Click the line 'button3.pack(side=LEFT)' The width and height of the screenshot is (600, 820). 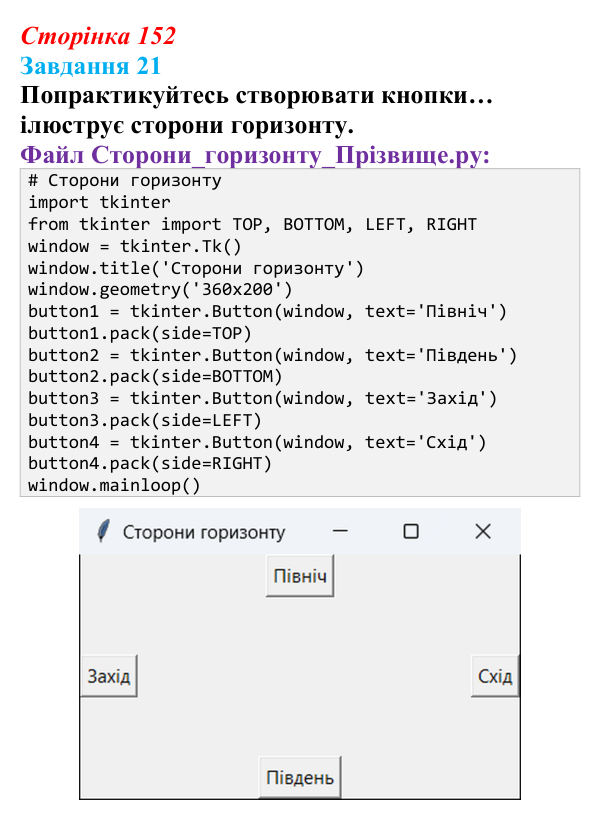tap(145, 420)
